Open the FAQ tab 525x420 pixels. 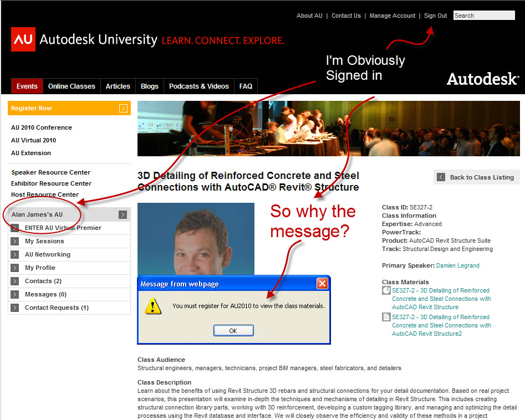coord(246,86)
